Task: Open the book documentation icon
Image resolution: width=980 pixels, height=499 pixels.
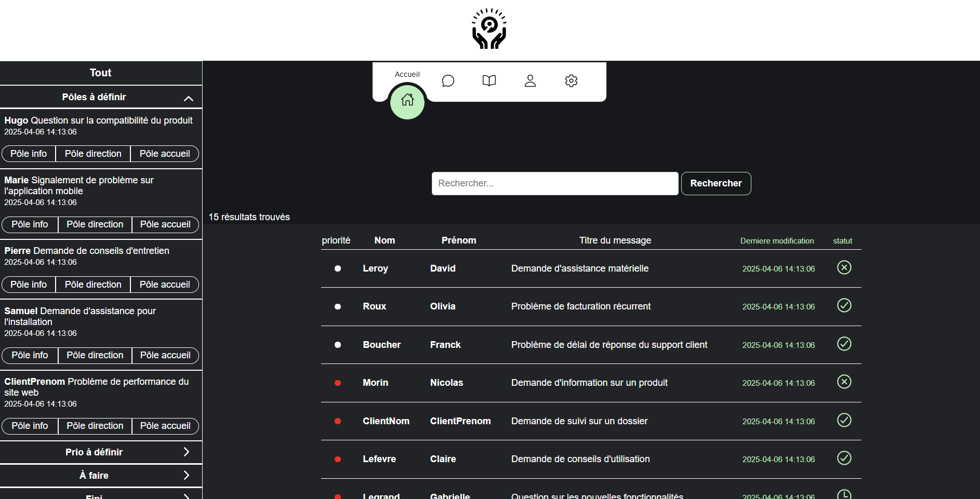Action: [489, 81]
